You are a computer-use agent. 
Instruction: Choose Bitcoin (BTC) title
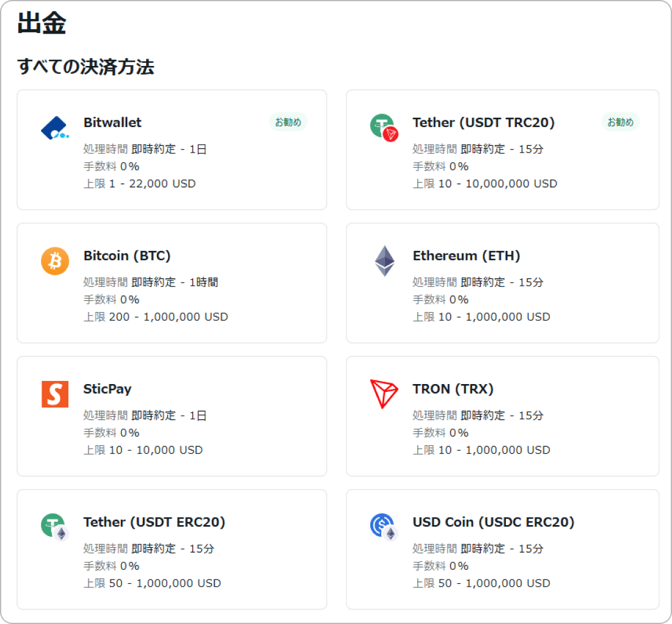coord(127,256)
